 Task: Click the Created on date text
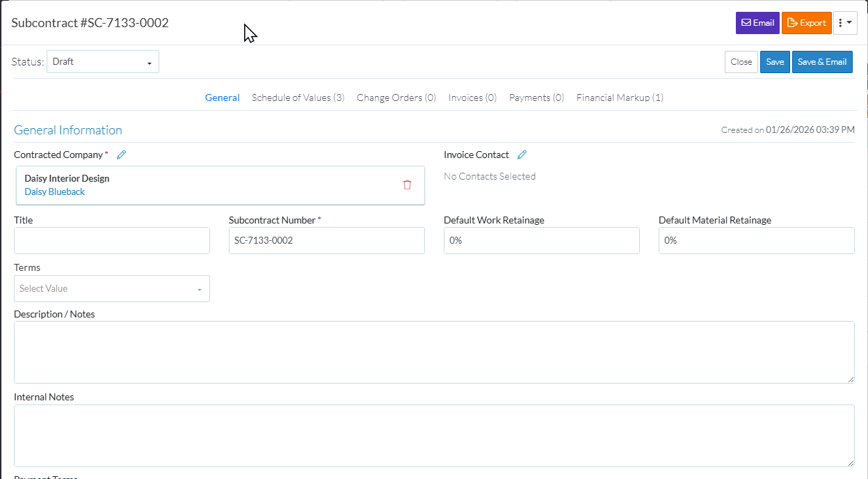coord(788,129)
